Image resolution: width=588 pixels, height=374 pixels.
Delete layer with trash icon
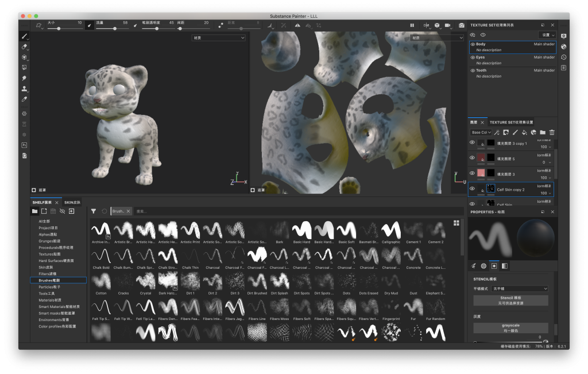pos(552,132)
